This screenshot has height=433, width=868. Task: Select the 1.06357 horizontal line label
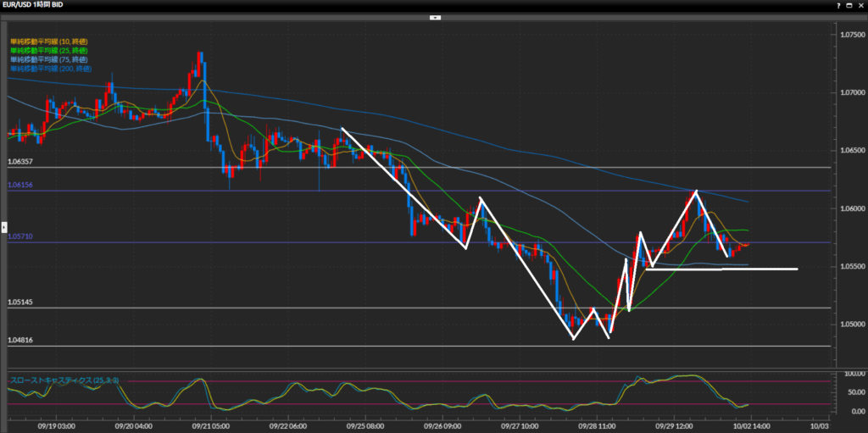[20, 161]
